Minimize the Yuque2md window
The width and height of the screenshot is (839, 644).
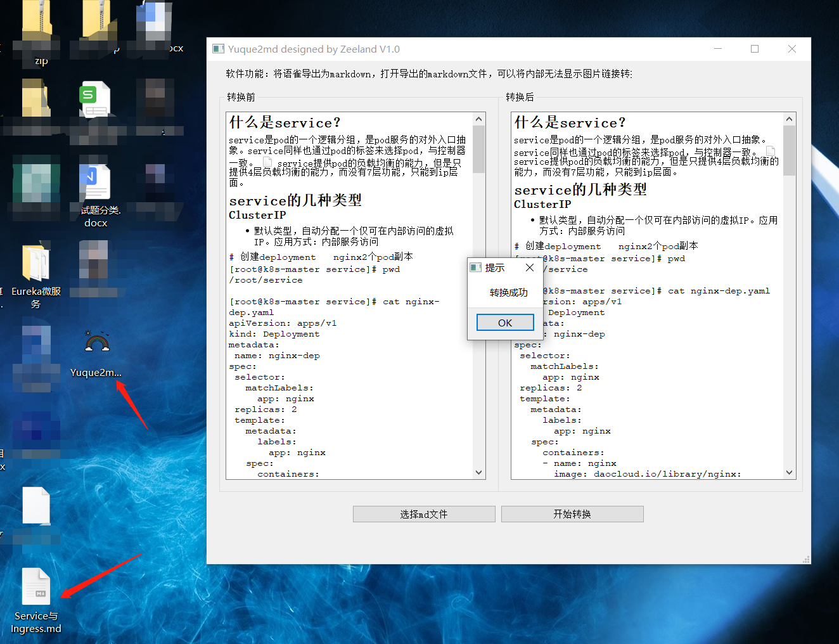[x=718, y=49]
